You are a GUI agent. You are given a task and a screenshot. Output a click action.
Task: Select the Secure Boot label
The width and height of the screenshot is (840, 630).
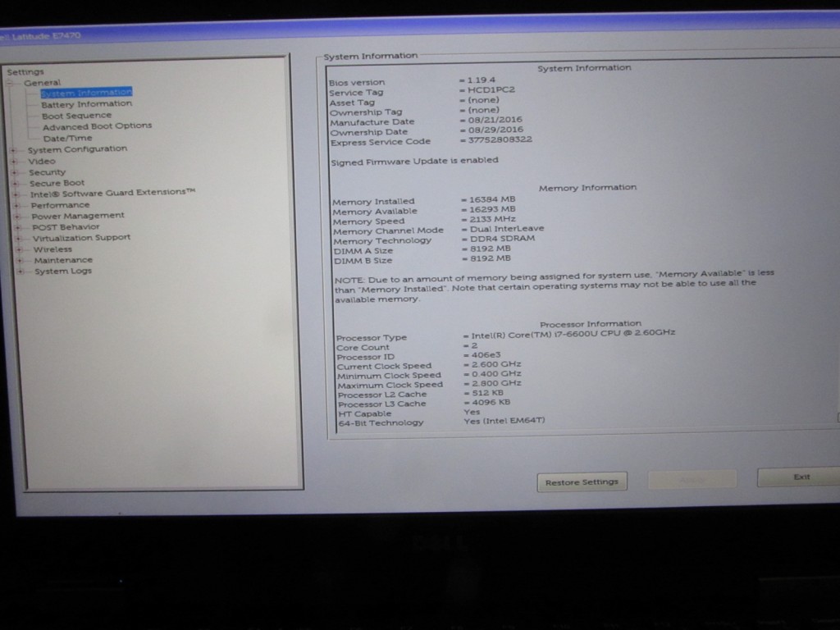(x=57, y=183)
